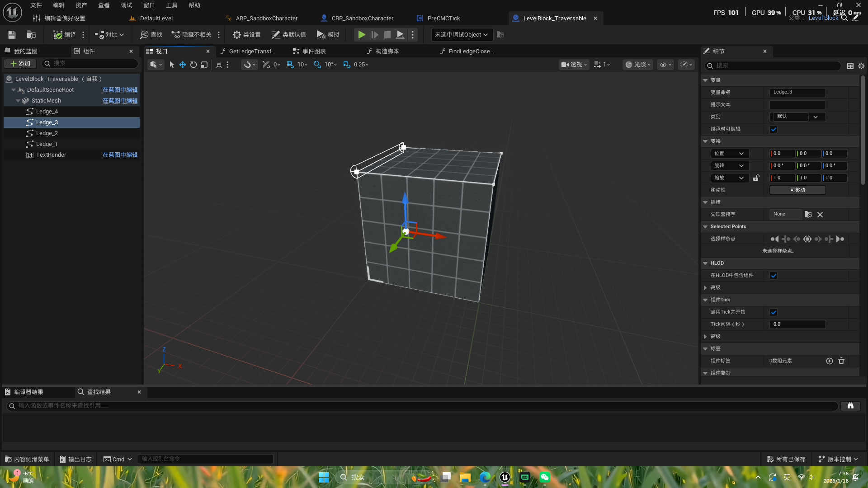Screen dimensions: 868x488
Task: Click TextRender's edit in blueprint link
Action: pos(120,155)
